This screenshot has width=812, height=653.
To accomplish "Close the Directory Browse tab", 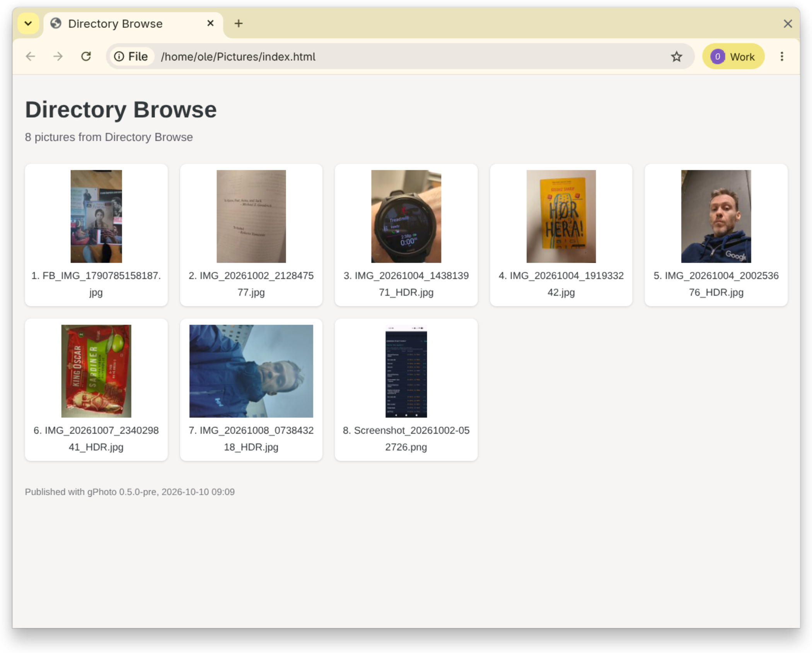I will [210, 23].
